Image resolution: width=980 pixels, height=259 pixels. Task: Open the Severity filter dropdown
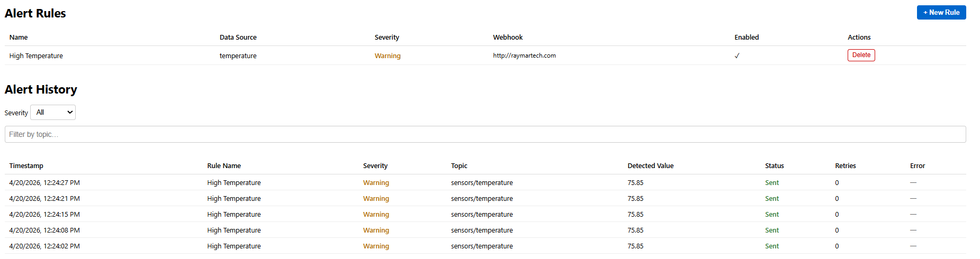point(53,113)
